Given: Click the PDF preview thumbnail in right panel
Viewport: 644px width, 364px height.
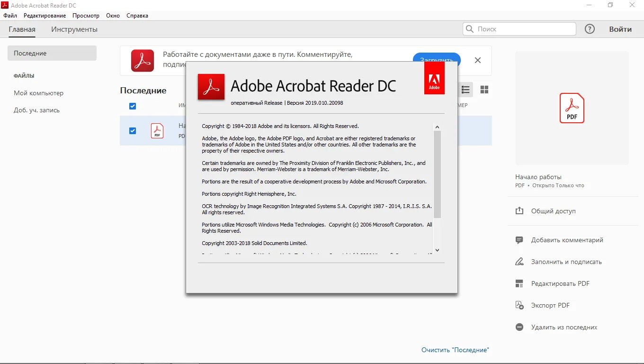Looking at the screenshot, I should point(572,108).
